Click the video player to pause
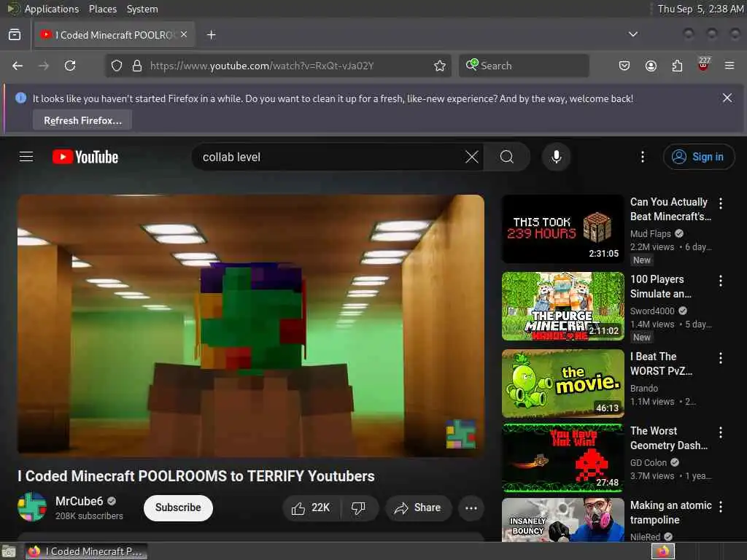 [251, 326]
